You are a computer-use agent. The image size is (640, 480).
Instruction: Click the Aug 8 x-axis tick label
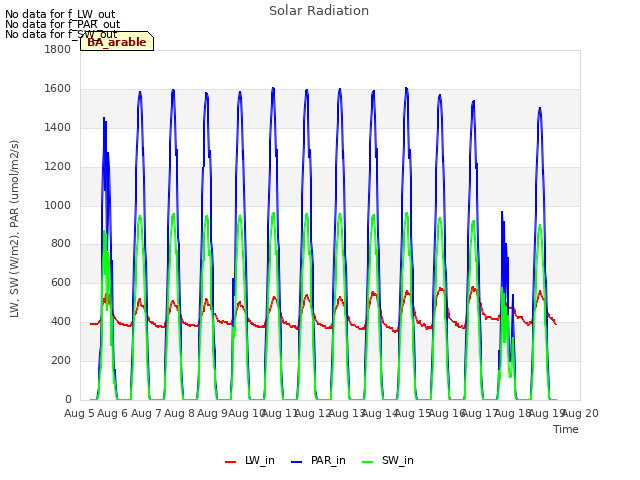(x=179, y=413)
